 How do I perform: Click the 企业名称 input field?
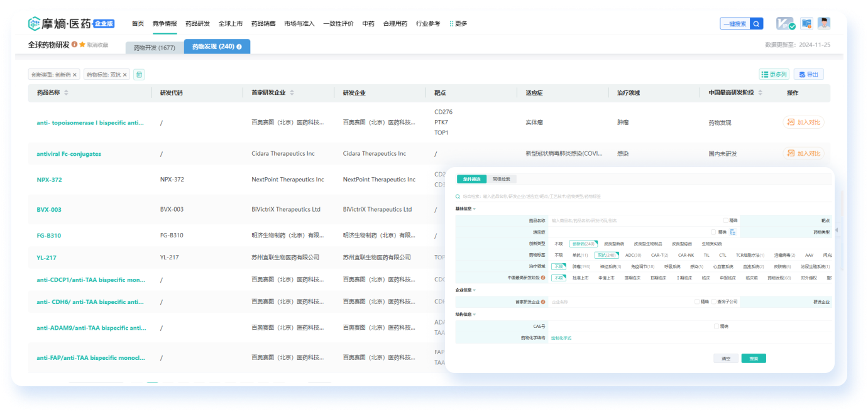[x=620, y=302]
